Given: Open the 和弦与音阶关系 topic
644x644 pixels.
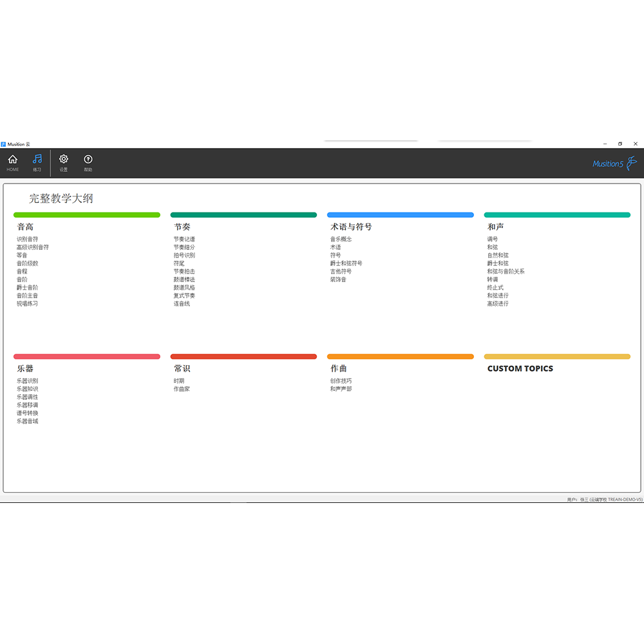Looking at the screenshot, I should tap(506, 272).
